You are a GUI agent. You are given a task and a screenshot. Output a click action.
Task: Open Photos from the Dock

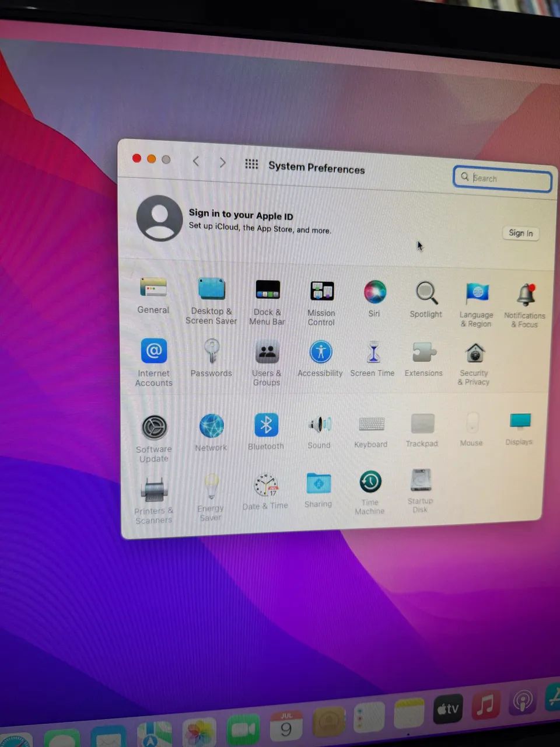199,734
